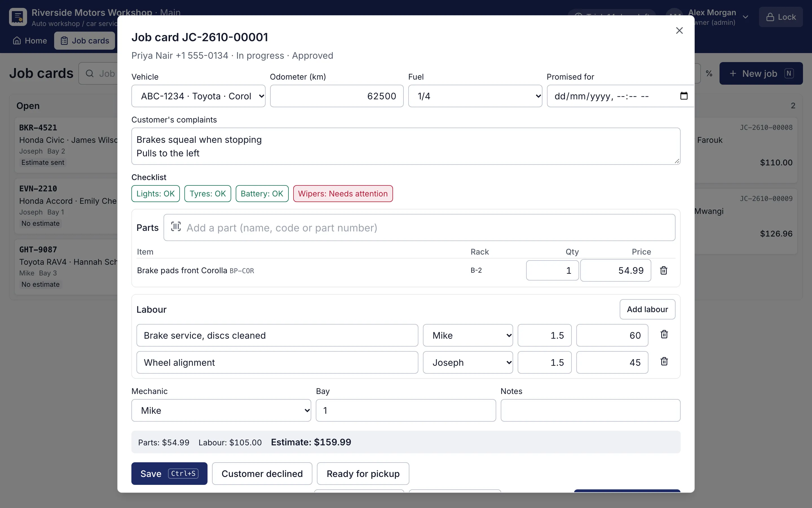Click the percent icon near New job

click(709, 73)
